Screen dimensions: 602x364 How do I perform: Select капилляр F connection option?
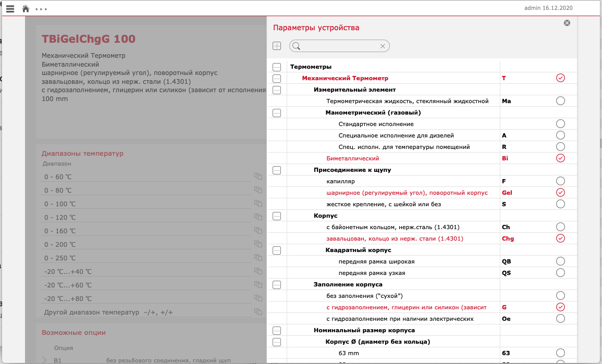(560, 181)
